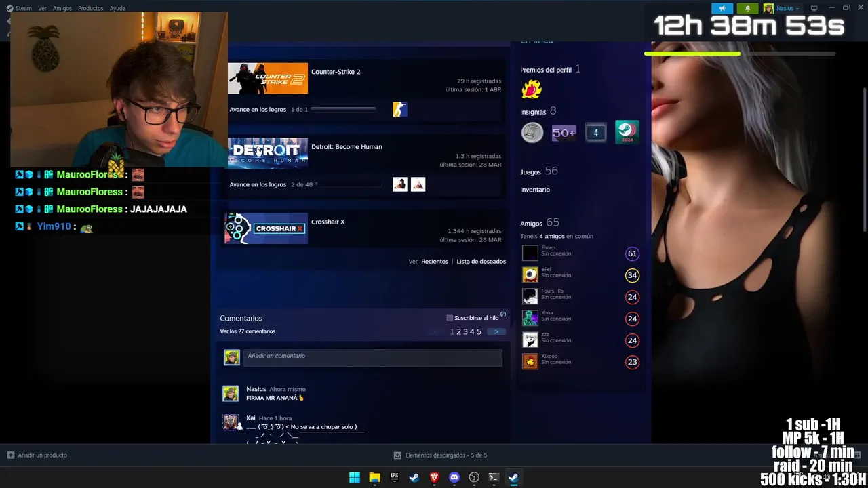Open Elementos descargados downloads status
Screen dimensions: 868x488
(x=440, y=455)
